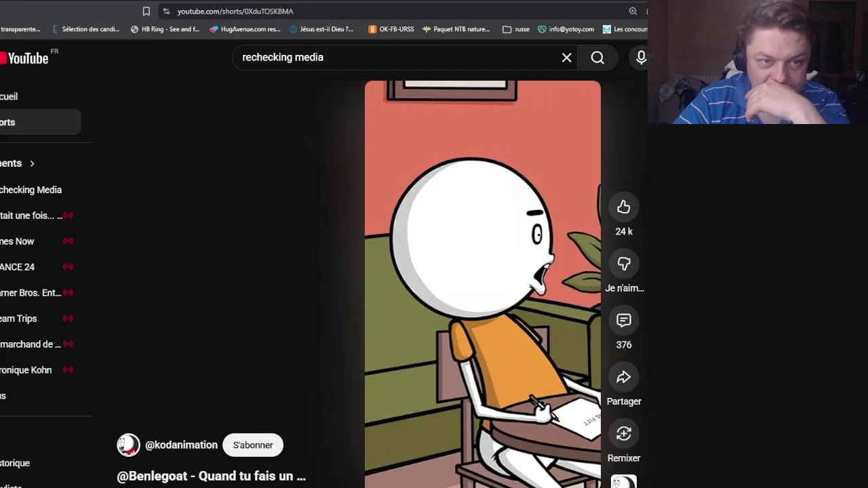Click live indicator beside Dream Trips
The image size is (868, 488).
point(68,319)
